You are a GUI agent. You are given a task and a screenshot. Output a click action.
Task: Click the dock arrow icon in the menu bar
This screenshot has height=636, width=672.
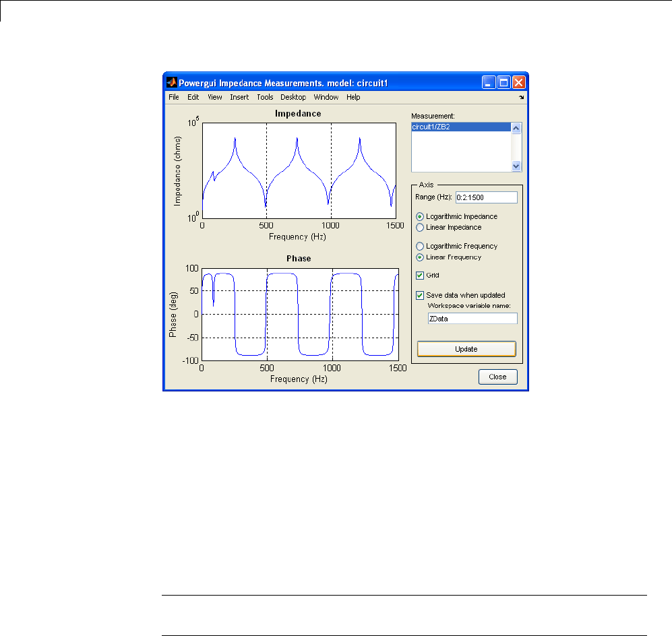point(521,98)
